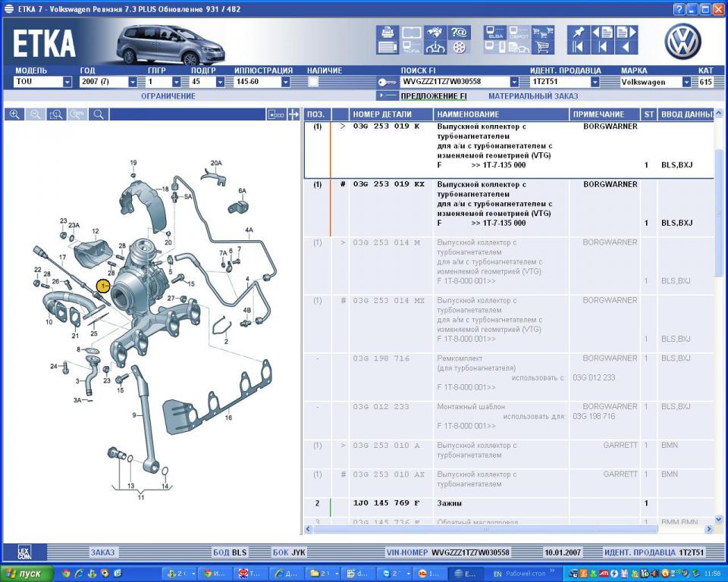Click the illustration thumbnails layout icon
The width and height of the screenshot is (728, 582).
[x=276, y=114]
